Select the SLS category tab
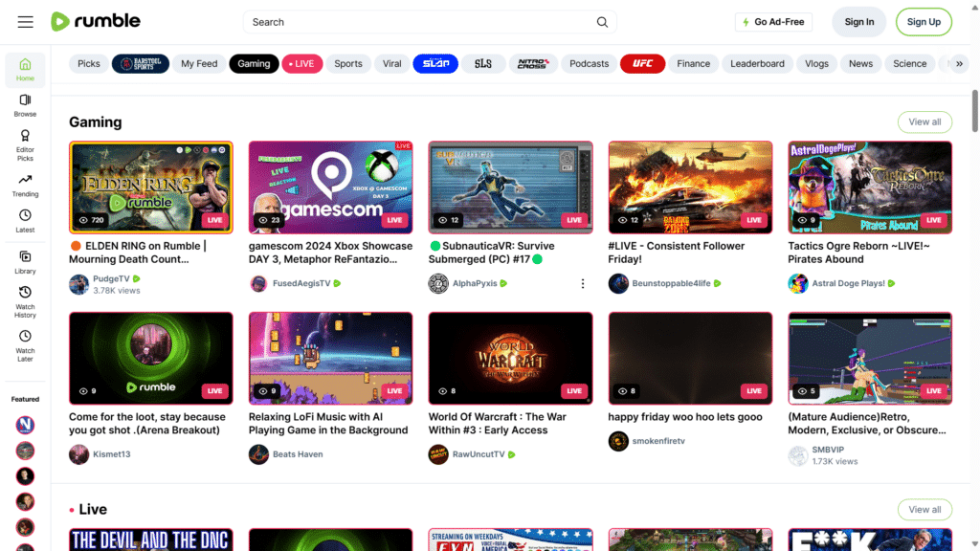The width and height of the screenshot is (980, 551). pyautogui.click(x=483, y=64)
